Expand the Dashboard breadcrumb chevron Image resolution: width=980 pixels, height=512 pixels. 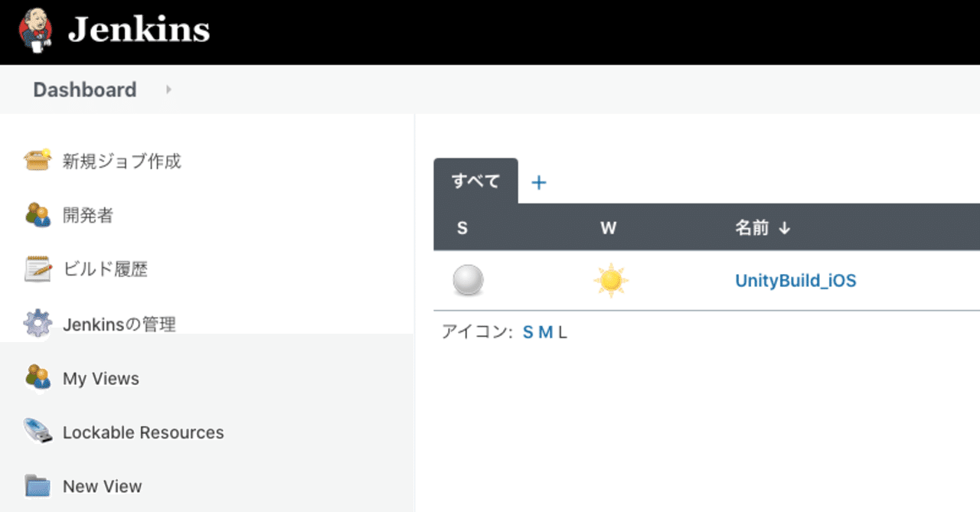(x=168, y=89)
